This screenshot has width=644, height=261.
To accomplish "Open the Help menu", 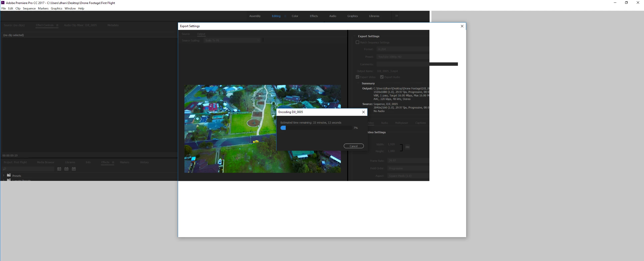I will point(81,8).
